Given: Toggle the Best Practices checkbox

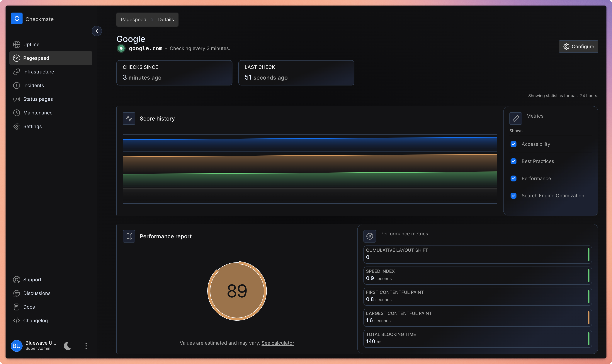Looking at the screenshot, I should click(513, 161).
